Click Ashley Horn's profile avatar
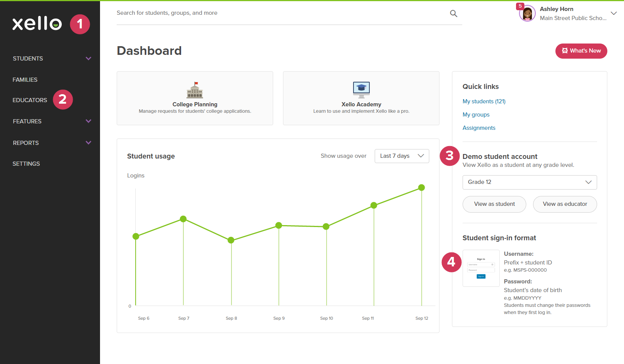624x364 pixels. click(x=527, y=13)
